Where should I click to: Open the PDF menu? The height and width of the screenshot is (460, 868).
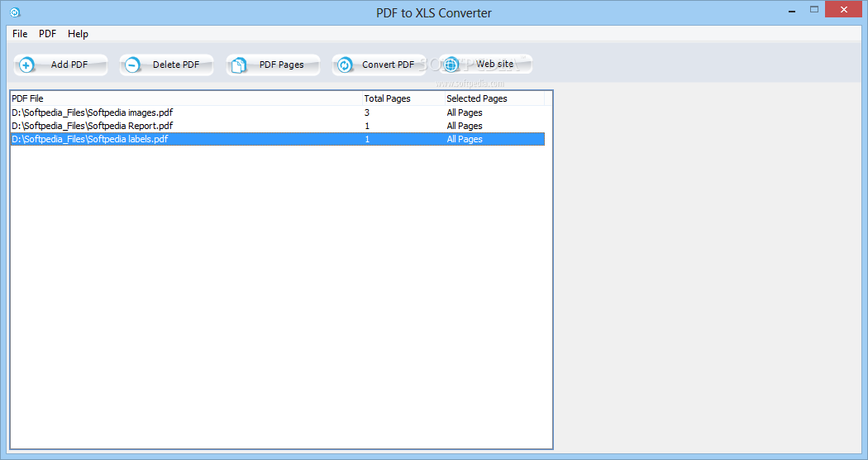click(48, 34)
